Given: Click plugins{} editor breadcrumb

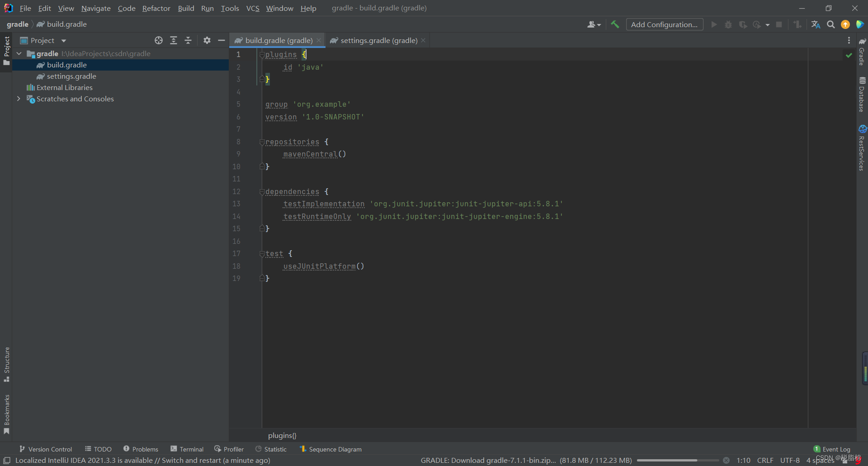Looking at the screenshot, I should click(x=282, y=435).
